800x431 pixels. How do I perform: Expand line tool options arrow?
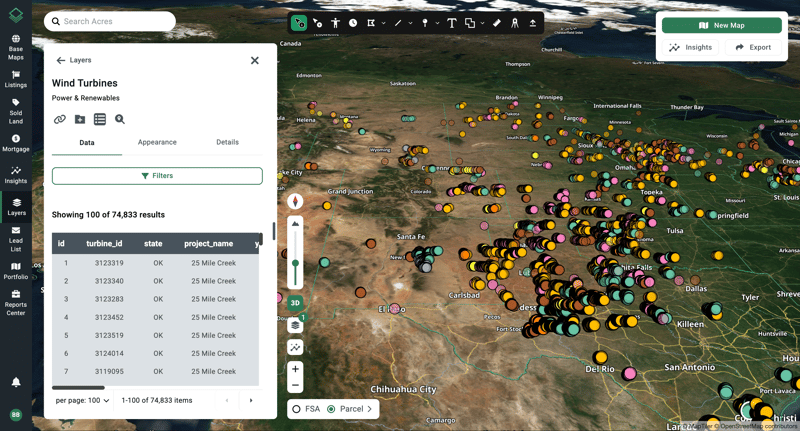[410, 23]
